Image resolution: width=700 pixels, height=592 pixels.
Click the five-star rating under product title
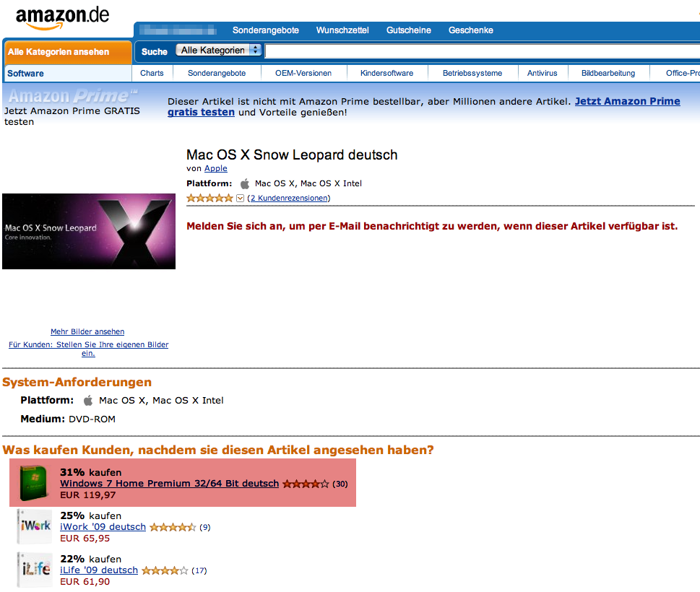pos(209,198)
